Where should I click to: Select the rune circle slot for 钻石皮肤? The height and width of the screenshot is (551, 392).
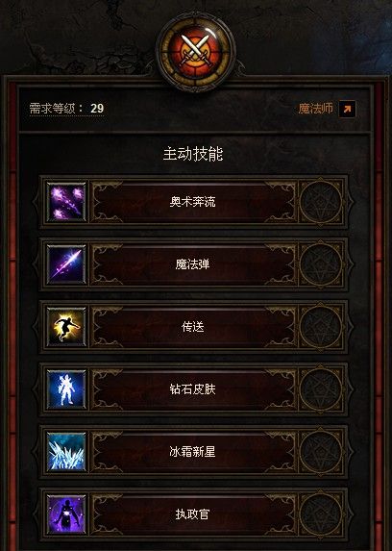321,389
